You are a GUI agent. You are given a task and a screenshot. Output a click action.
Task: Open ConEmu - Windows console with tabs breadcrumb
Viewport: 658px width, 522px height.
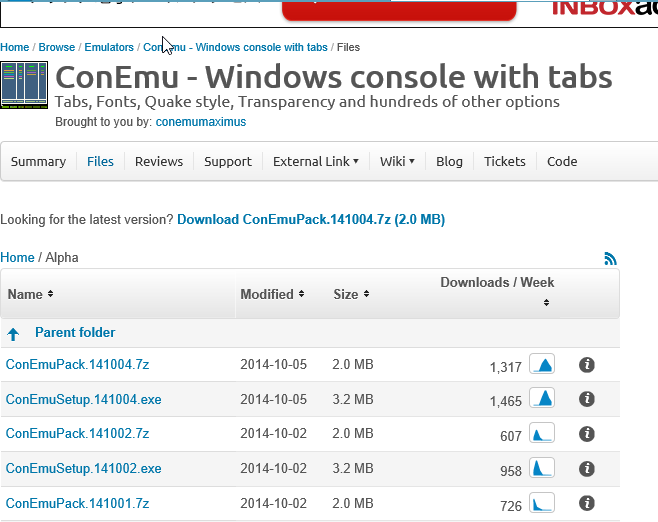235,47
